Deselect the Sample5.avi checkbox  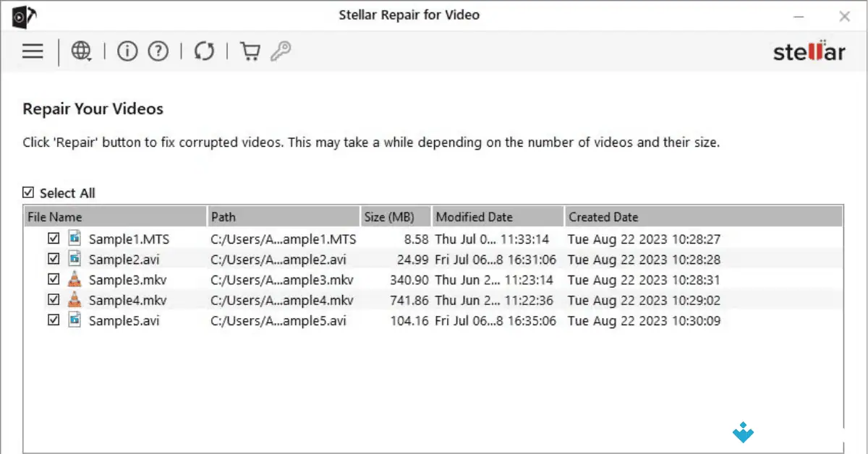click(x=54, y=320)
